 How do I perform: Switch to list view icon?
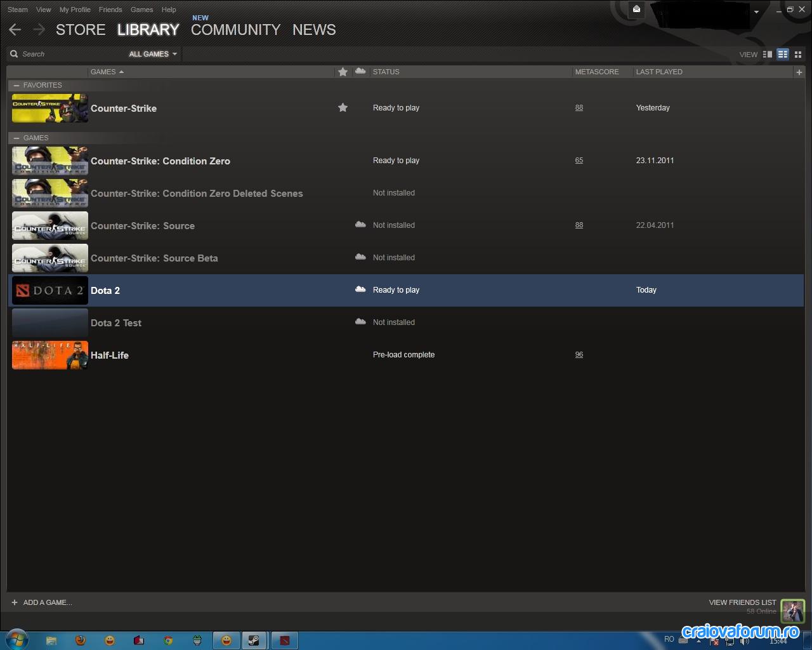(783, 54)
